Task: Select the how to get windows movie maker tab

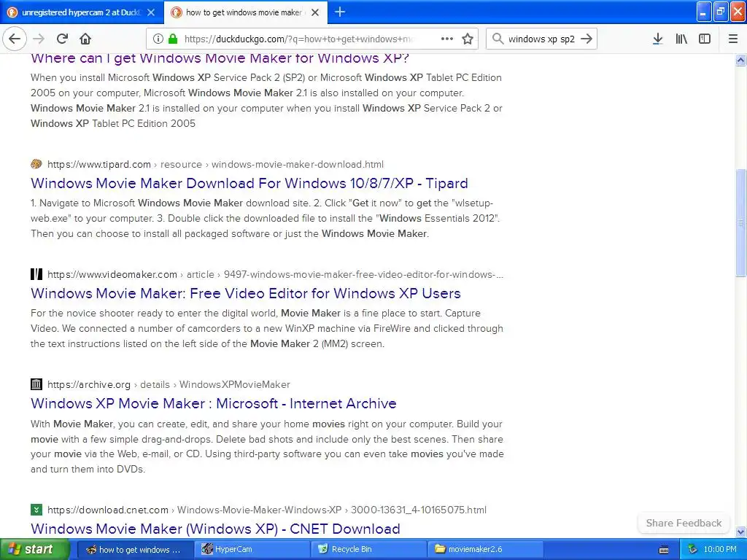Action: pos(245,12)
